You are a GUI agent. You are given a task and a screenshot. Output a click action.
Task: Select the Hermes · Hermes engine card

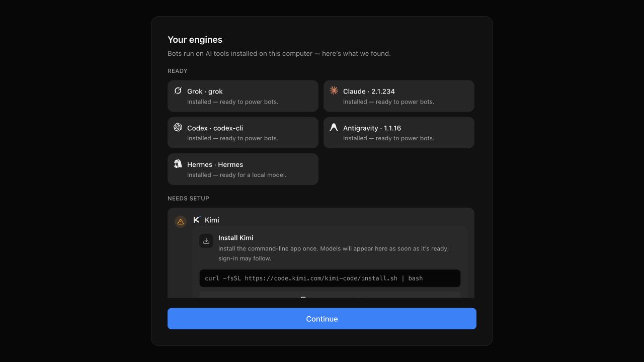[x=243, y=169]
